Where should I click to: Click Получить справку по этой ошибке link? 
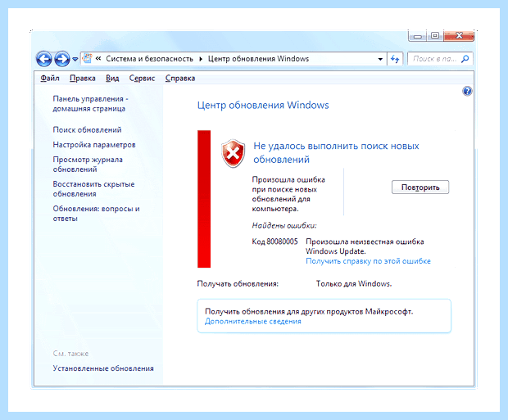(368, 261)
